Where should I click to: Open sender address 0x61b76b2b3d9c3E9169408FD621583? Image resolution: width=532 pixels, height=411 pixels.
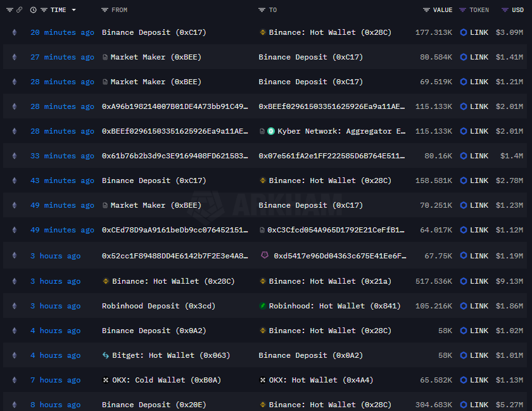point(175,156)
